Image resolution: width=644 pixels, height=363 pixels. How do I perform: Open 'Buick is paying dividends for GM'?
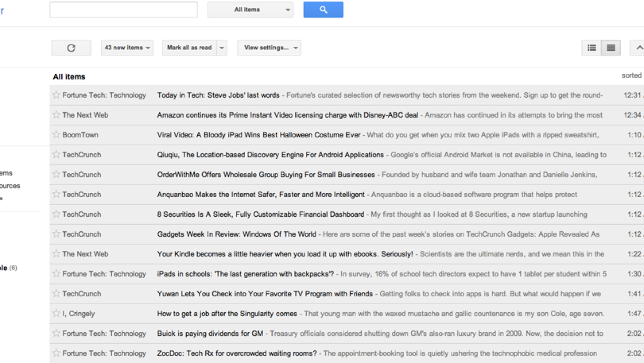click(x=210, y=333)
